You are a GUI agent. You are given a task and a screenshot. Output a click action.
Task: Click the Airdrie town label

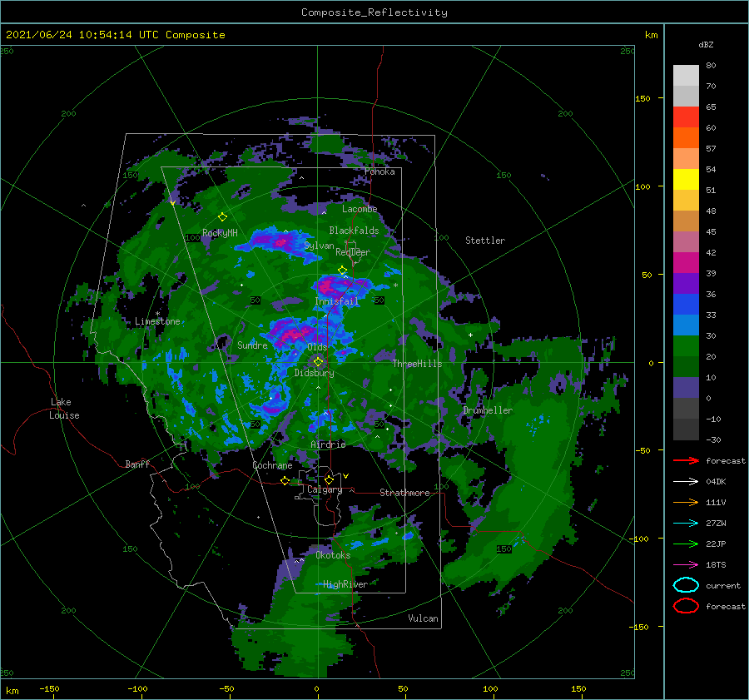328,444
